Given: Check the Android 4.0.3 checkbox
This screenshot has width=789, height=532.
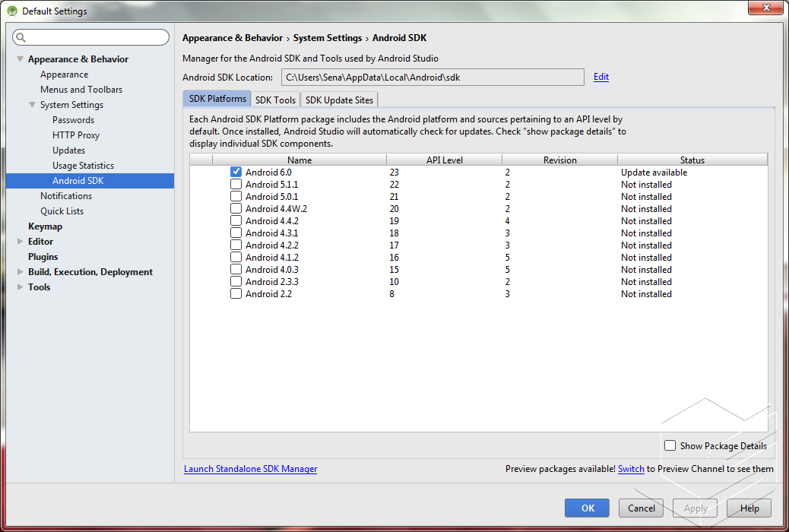Looking at the screenshot, I should pyautogui.click(x=236, y=269).
